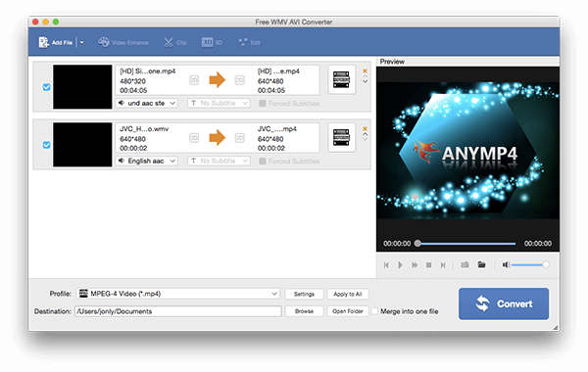This screenshot has width=588, height=372.
Task: Click the Browse button
Action: [304, 311]
